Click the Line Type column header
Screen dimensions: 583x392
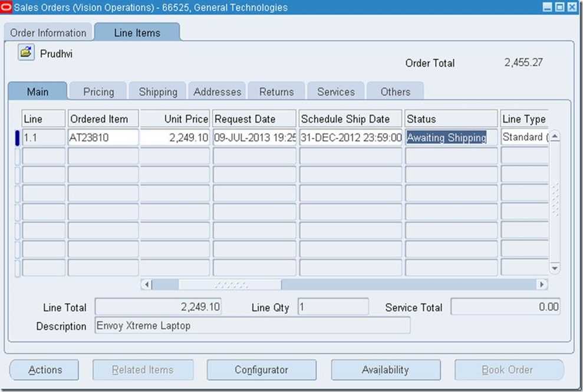[524, 119]
